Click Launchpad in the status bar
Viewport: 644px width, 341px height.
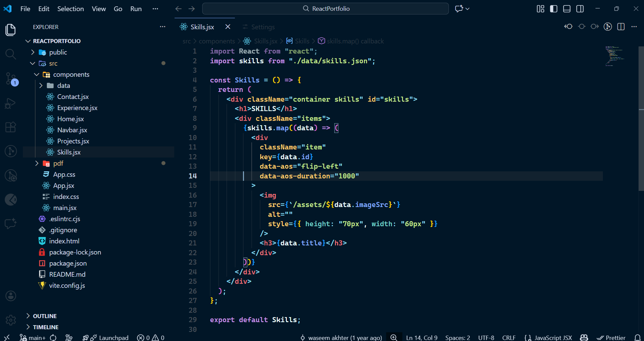[x=113, y=337]
